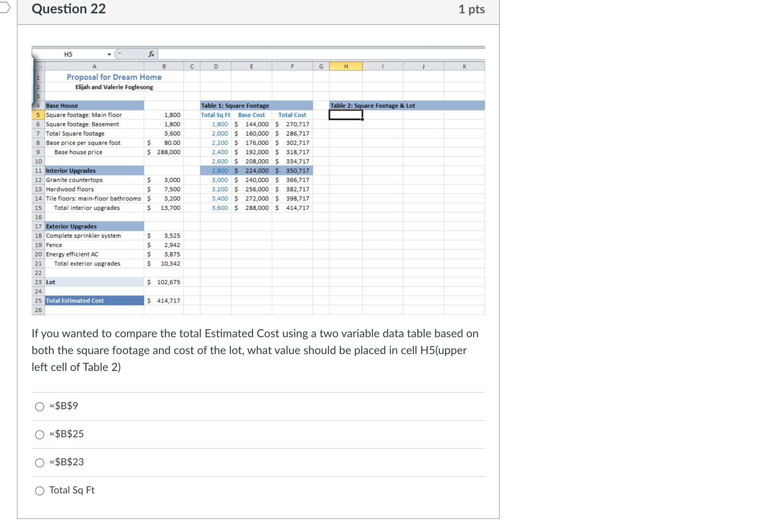768x532 pixels.
Task: Click column header B
Action: [x=164, y=66]
